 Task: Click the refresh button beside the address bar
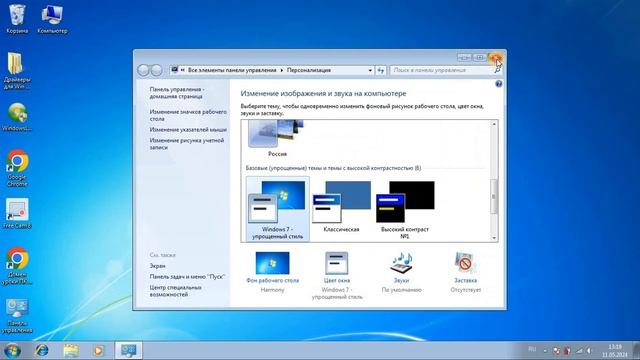380,70
